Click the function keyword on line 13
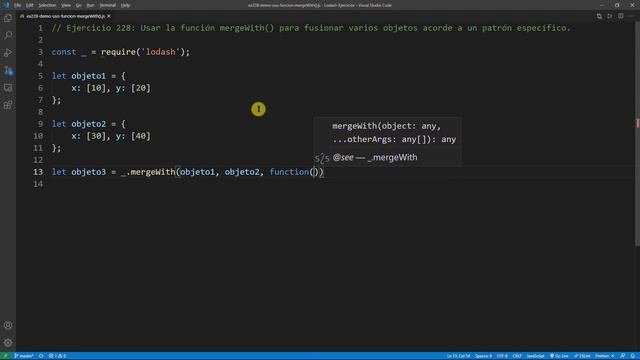The height and width of the screenshot is (360, 640). pos(289,172)
